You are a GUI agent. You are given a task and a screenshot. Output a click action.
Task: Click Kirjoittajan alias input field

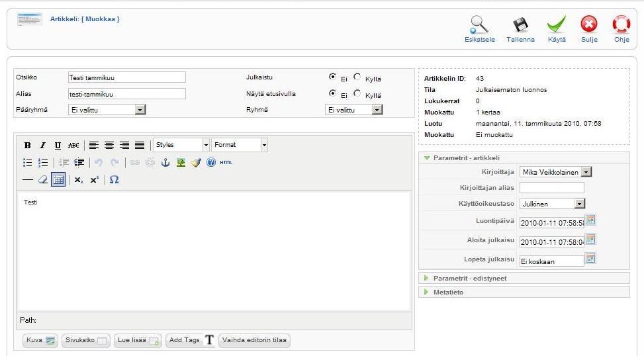coord(551,188)
